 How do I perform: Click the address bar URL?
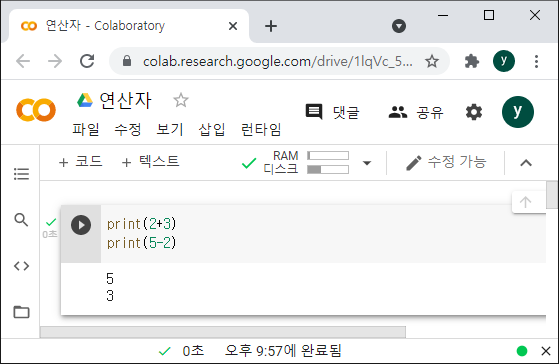[x=278, y=61]
